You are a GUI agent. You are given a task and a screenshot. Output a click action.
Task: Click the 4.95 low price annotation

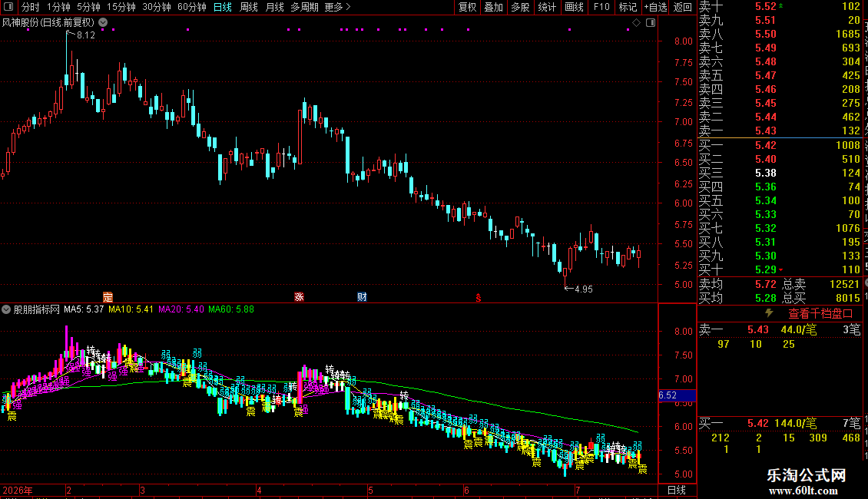click(x=584, y=289)
